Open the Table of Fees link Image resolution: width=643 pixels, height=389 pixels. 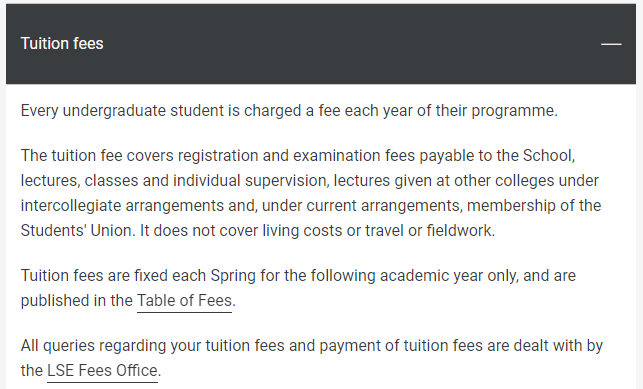pyautogui.click(x=184, y=300)
